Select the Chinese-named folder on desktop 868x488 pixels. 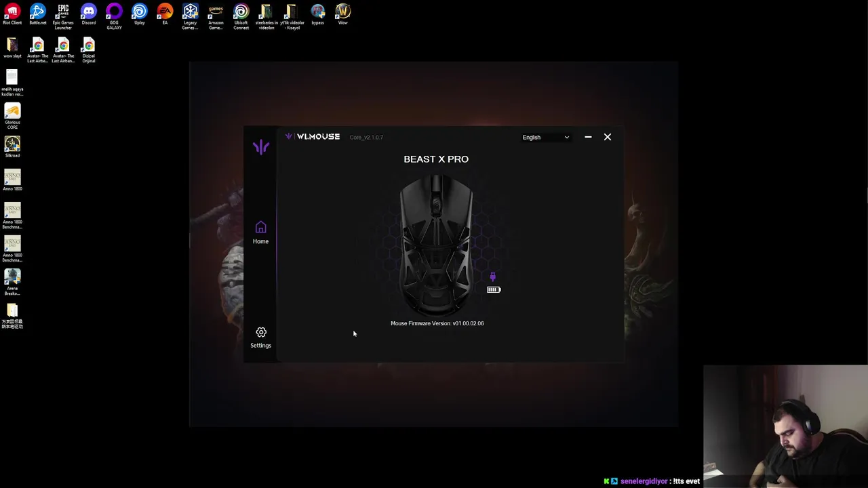pyautogui.click(x=12, y=317)
